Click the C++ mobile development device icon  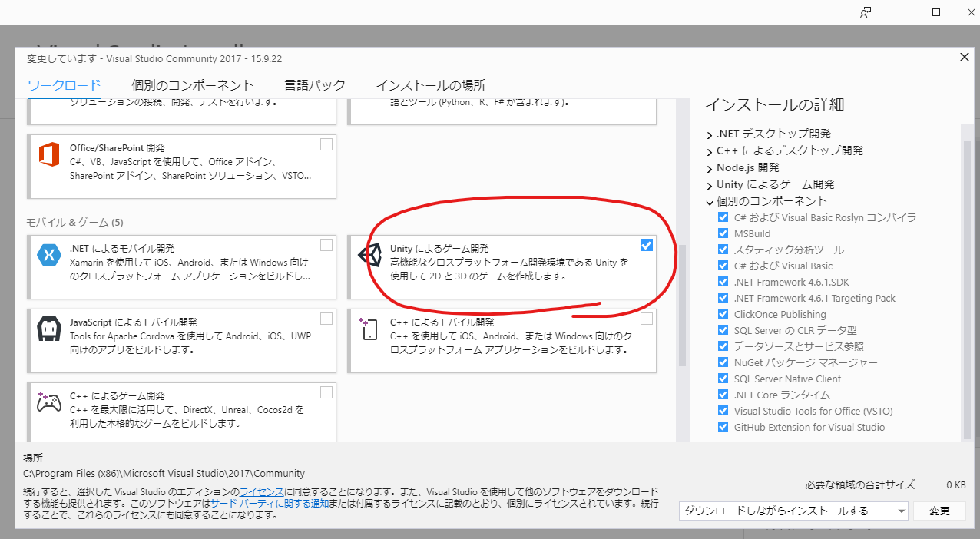click(369, 329)
